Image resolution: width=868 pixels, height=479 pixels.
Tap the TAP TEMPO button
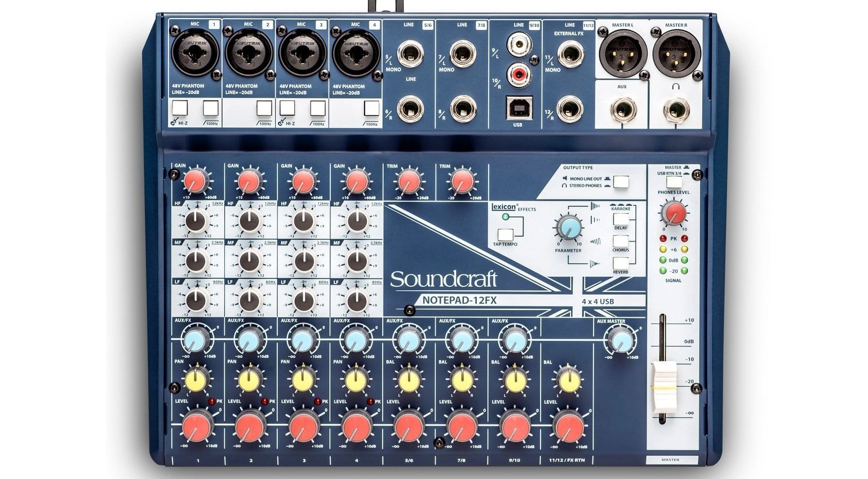[506, 234]
